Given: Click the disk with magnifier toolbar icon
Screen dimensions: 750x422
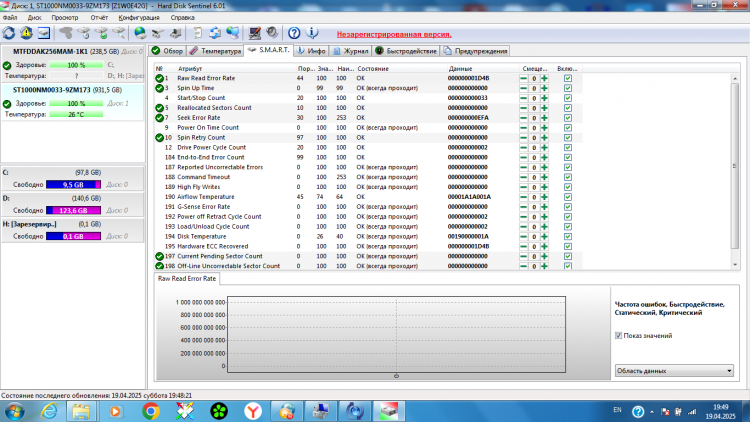Looking at the screenshot, I should (119, 33).
